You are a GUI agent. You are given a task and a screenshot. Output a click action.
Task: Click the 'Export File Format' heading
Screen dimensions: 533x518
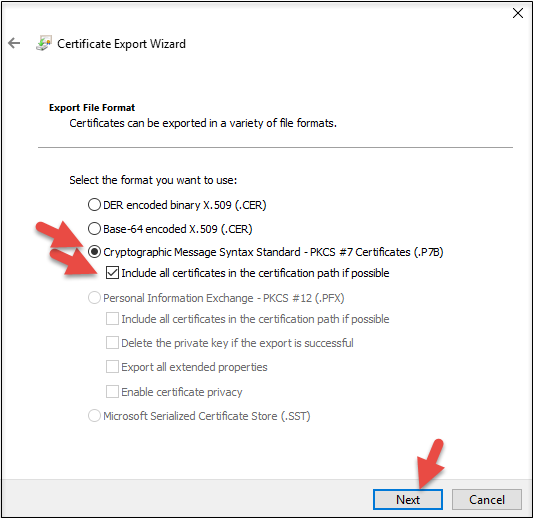tap(92, 108)
